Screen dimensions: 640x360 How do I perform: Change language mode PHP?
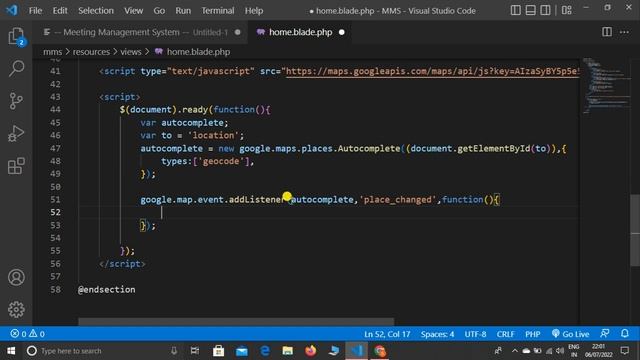point(533,334)
